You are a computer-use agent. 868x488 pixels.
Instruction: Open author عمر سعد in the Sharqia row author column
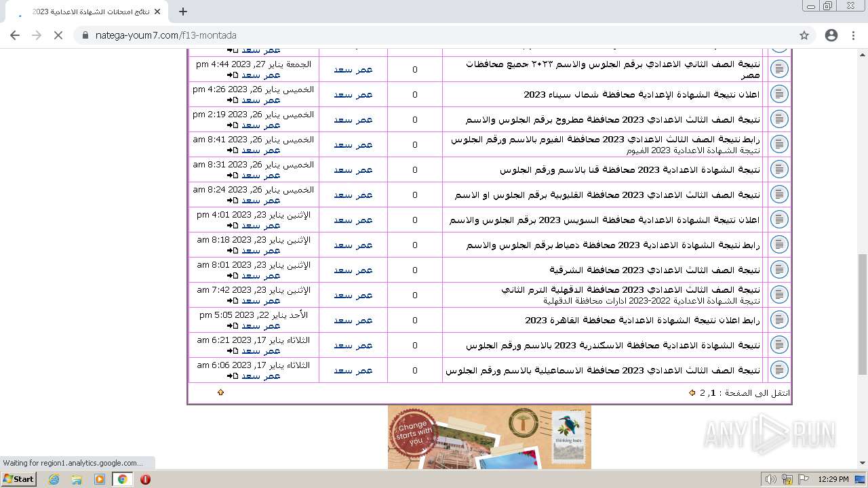coord(353,270)
